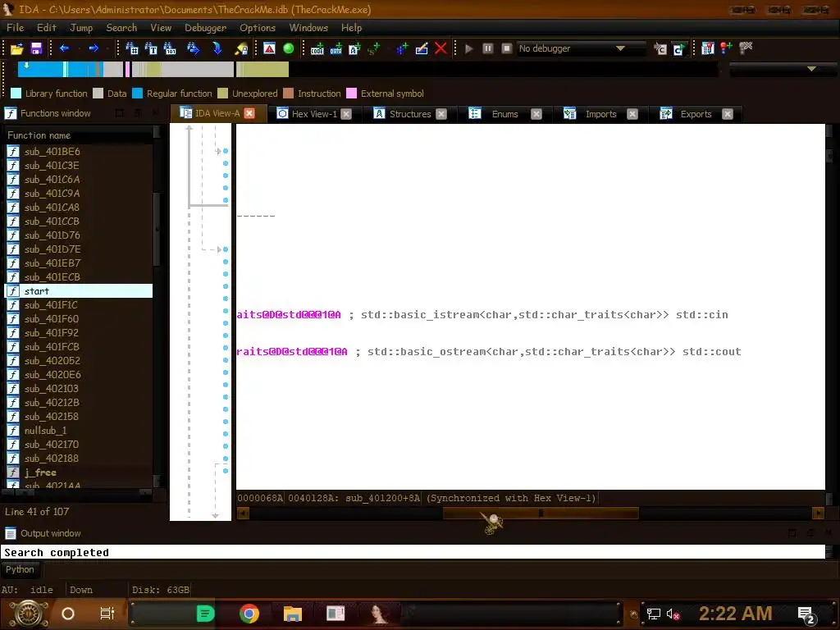Open File Explorer from the taskbar

tap(293, 614)
